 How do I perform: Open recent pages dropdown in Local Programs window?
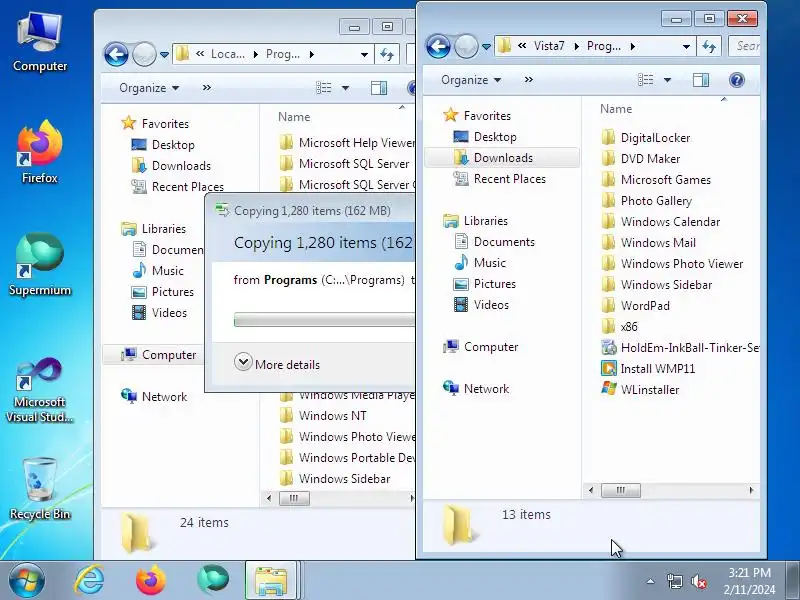(164, 55)
